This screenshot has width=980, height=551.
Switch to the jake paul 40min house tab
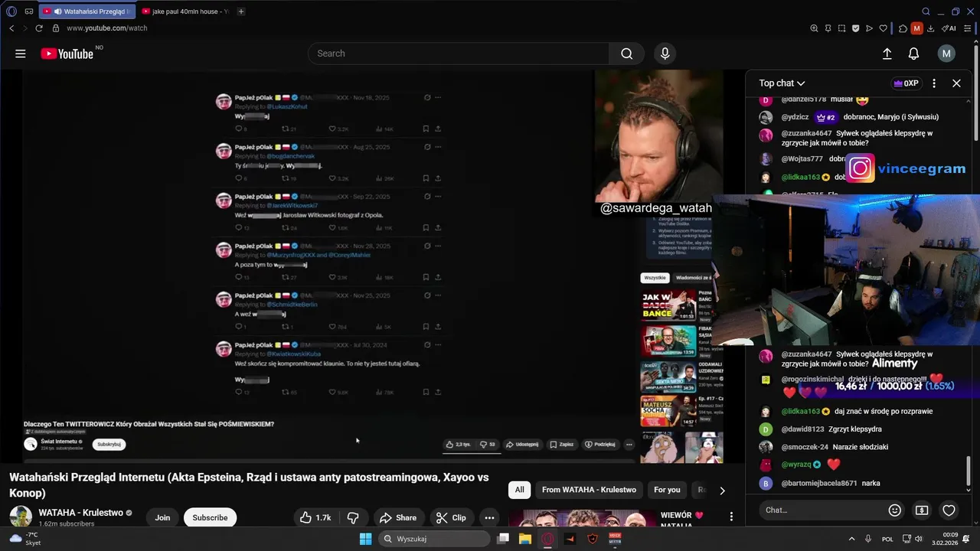point(186,11)
